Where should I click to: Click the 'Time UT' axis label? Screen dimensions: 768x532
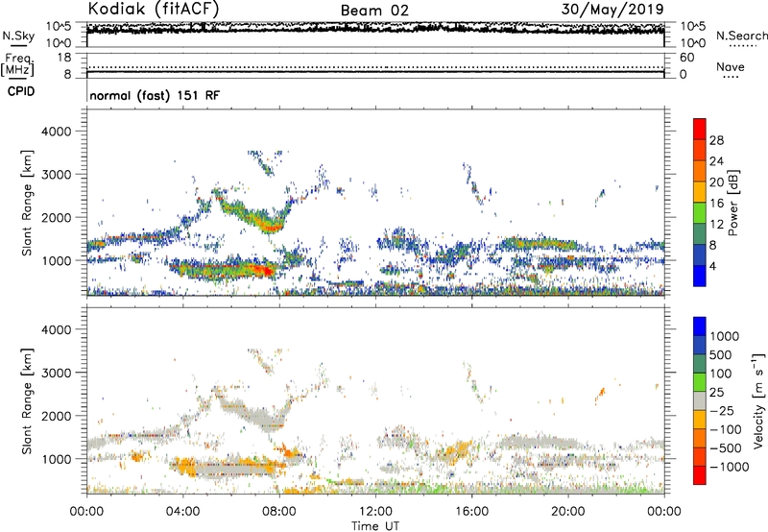pos(375,526)
